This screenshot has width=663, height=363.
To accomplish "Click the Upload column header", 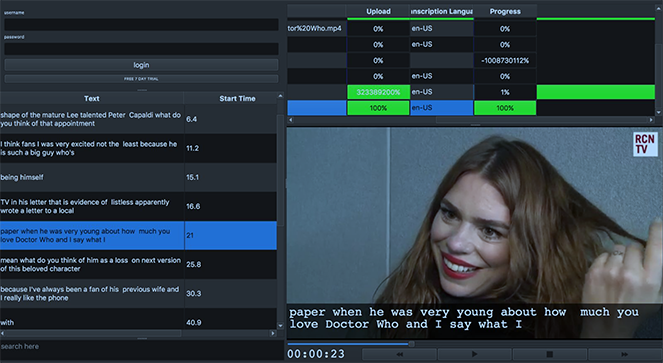I will pyautogui.click(x=378, y=11).
